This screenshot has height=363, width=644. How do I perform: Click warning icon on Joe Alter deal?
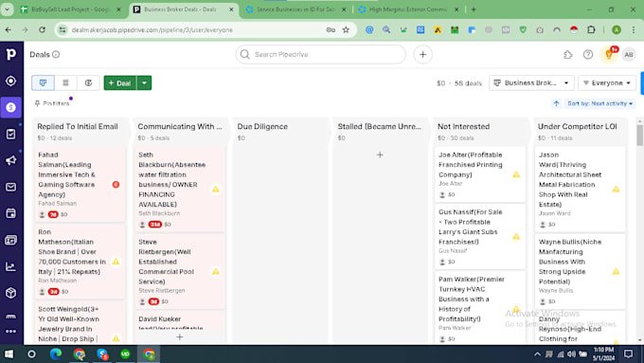pos(516,174)
